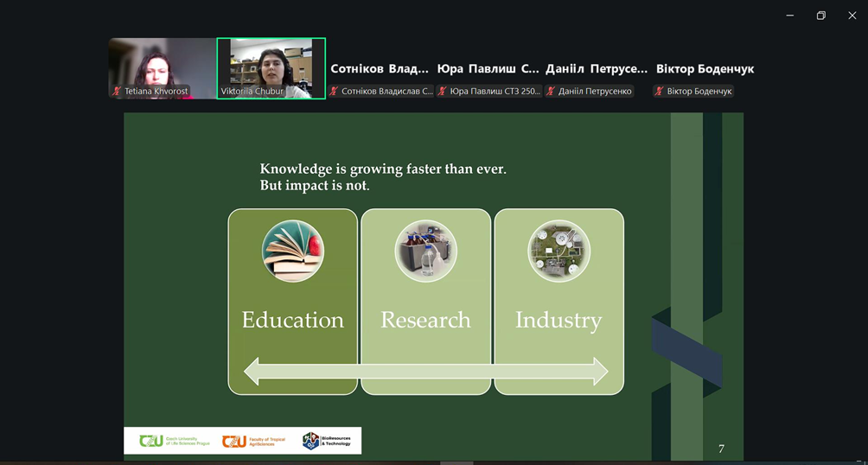Screen dimensions: 868x465
Task: Click the lab bottle icon above Research
Action: point(426,252)
